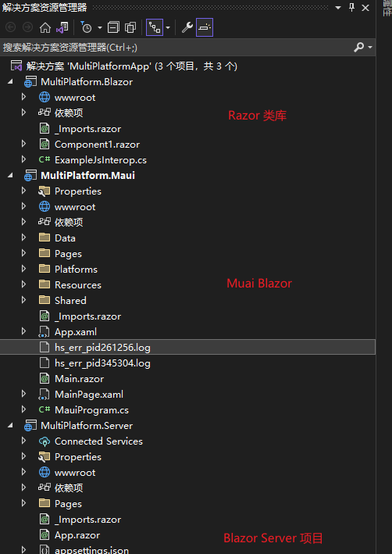Viewport: 392px width, 554px height.
Task: Expand wwwroot under MultiPlatform.Blazor
Action: [23, 97]
